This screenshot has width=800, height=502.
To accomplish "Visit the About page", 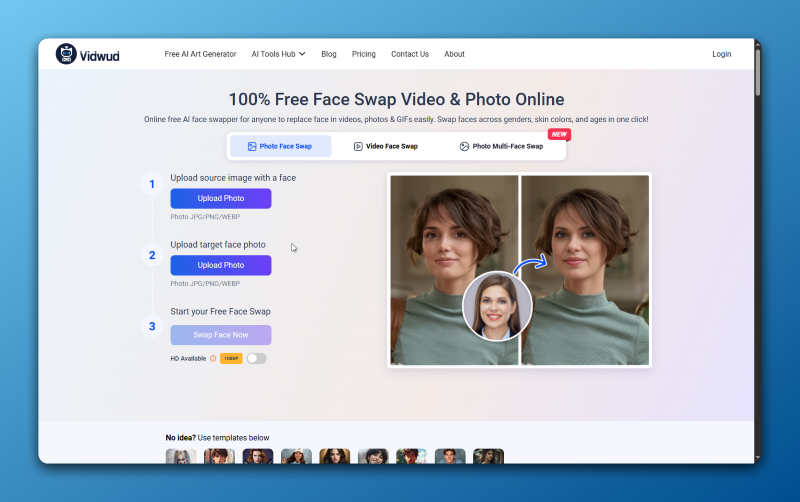I will pos(454,54).
